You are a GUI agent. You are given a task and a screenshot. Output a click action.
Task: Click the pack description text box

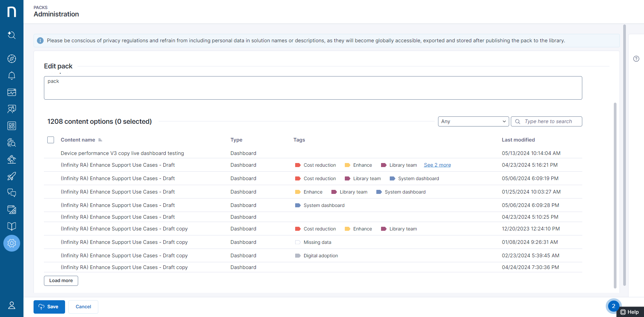tap(313, 88)
